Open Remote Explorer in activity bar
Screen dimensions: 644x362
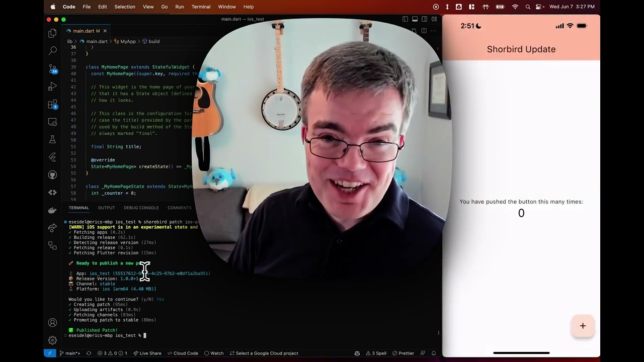click(x=52, y=122)
